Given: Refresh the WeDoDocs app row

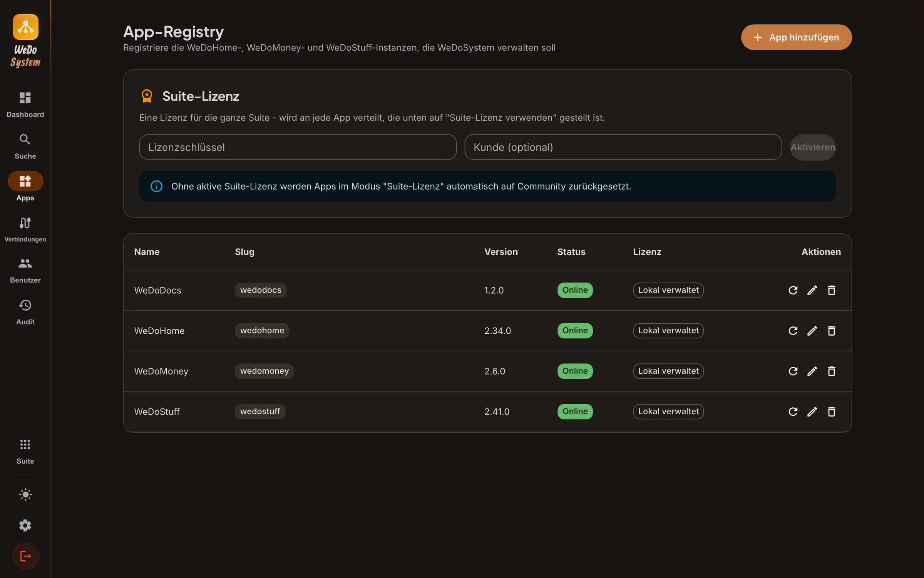Looking at the screenshot, I should pyautogui.click(x=793, y=290).
